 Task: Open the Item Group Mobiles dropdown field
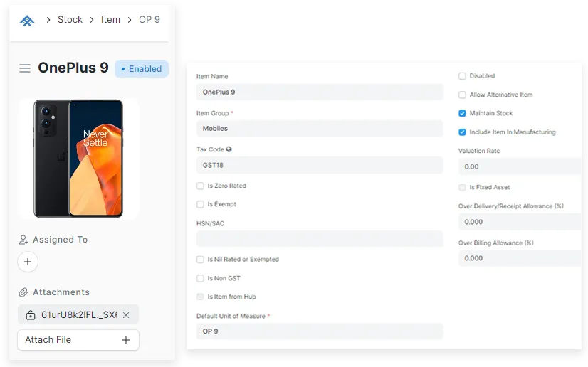pyautogui.click(x=319, y=129)
